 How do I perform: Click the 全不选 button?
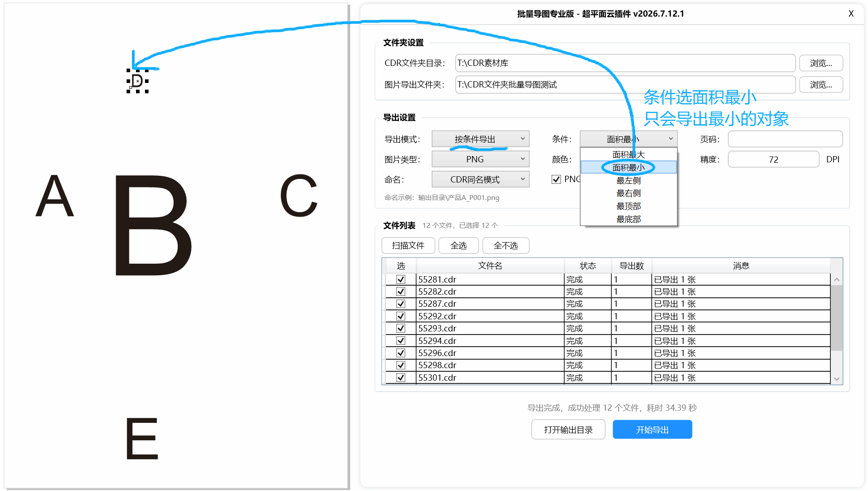(505, 246)
